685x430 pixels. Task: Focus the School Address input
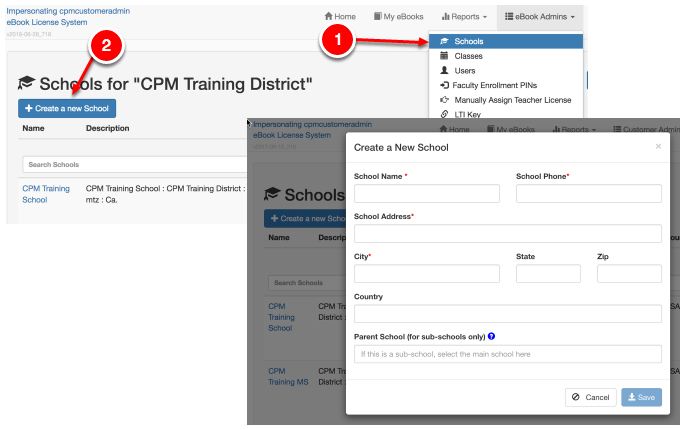click(508, 233)
